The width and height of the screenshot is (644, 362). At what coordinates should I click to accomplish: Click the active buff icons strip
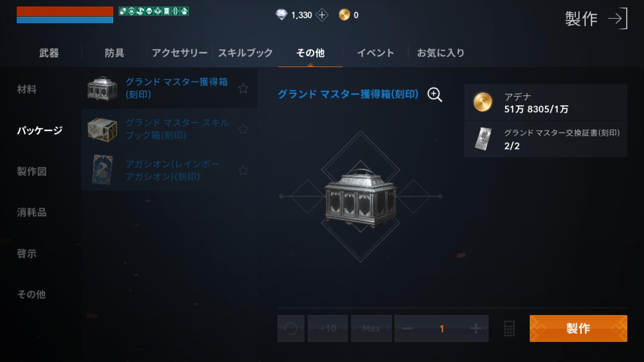[154, 11]
